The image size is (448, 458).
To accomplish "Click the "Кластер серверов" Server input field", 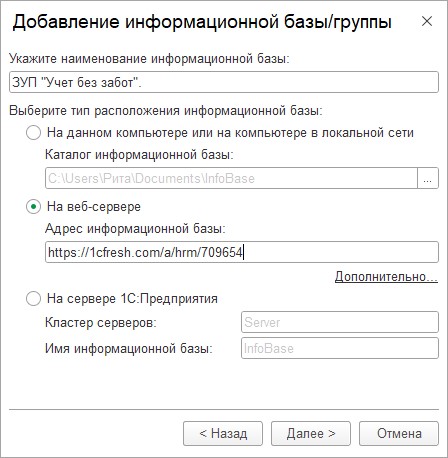I will (x=340, y=322).
